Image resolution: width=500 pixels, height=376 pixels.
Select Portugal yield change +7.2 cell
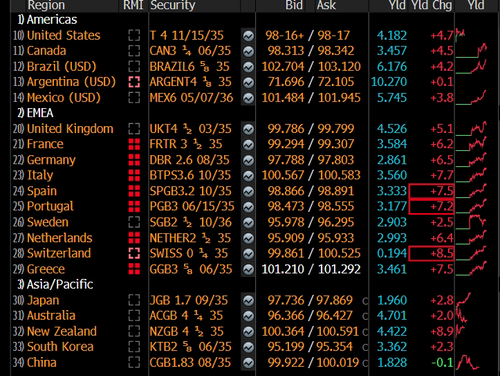pos(431,207)
